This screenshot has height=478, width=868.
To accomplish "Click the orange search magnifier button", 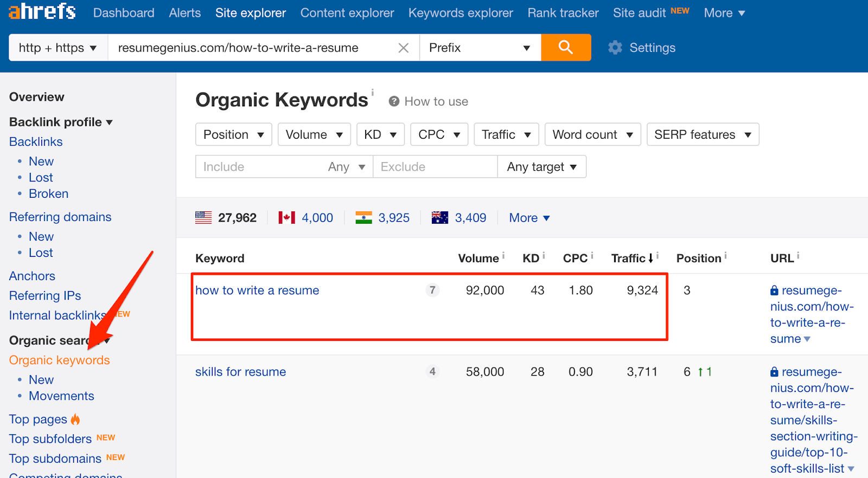I will coord(566,47).
